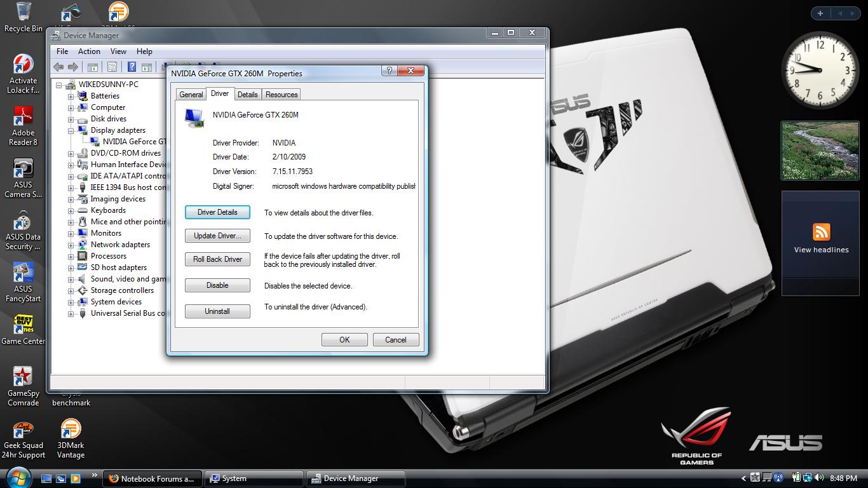
Task: Select the 3DMark Vantage desktop icon
Action: [71, 439]
